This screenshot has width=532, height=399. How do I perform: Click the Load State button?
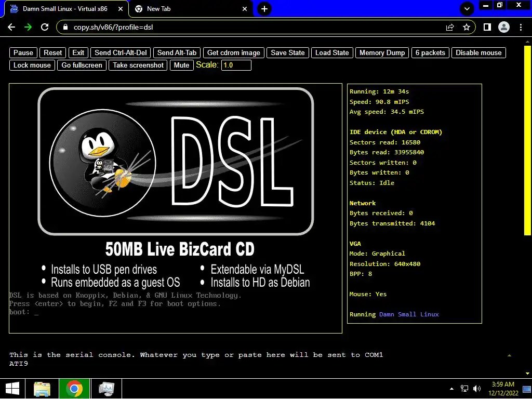[x=332, y=52]
